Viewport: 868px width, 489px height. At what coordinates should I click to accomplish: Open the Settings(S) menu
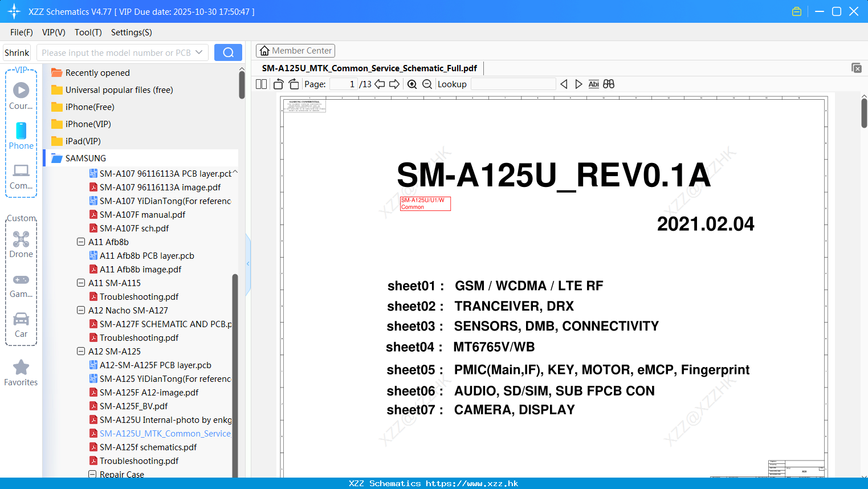point(132,32)
